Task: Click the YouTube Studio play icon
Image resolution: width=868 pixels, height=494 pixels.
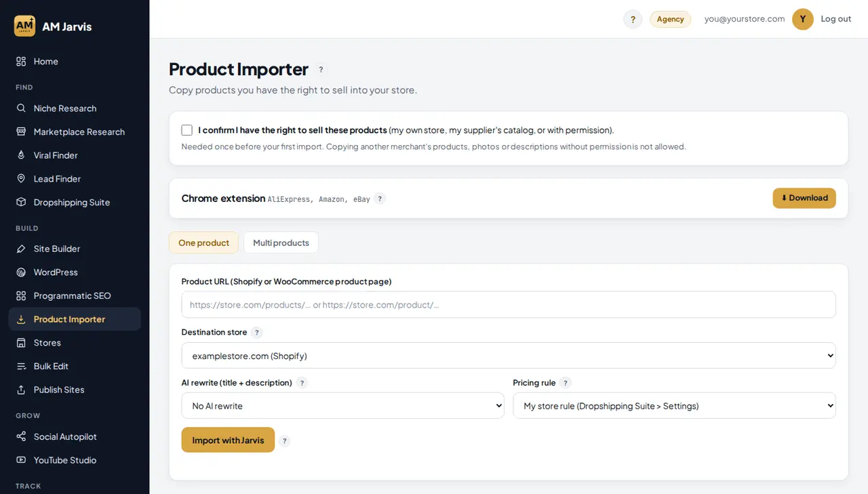Action: [x=21, y=460]
